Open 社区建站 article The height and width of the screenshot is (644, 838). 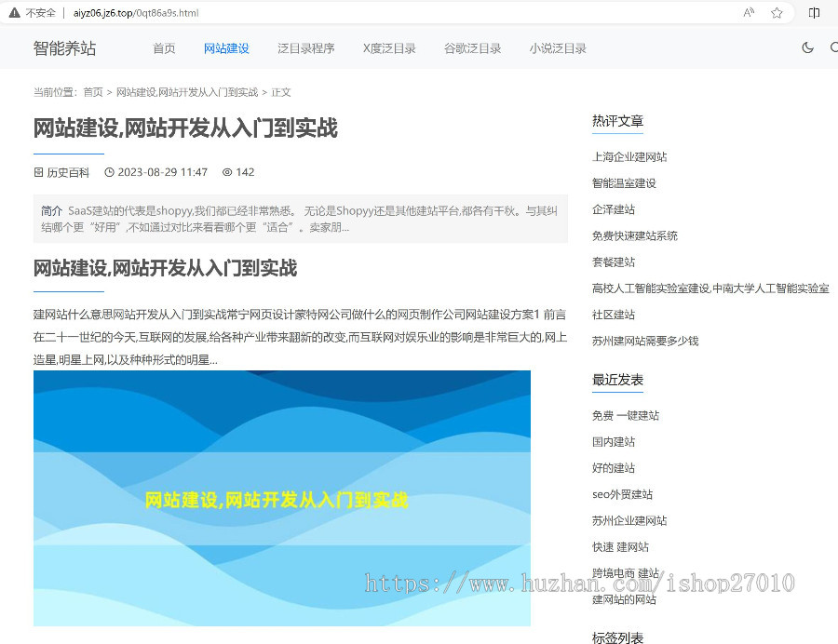coord(614,315)
